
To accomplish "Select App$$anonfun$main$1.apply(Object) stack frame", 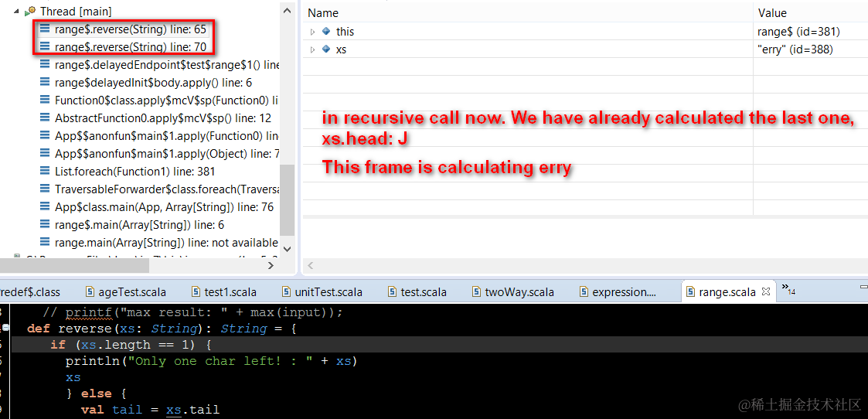I will click(167, 153).
